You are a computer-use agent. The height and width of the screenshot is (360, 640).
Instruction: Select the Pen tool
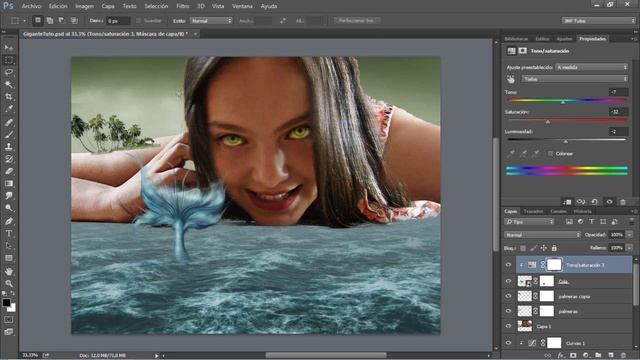click(x=9, y=221)
